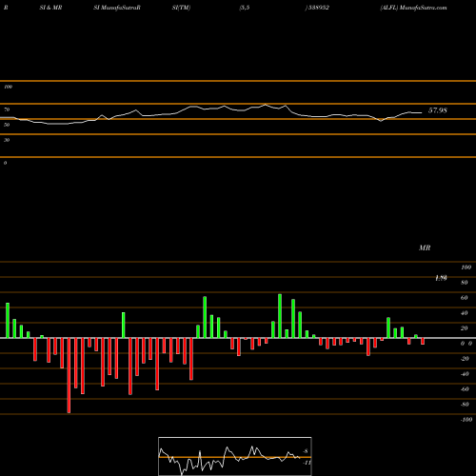This screenshot has height=476, width=476.
Task: Click the tallest green bar in MR histogram
Action: tap(280, 316)
